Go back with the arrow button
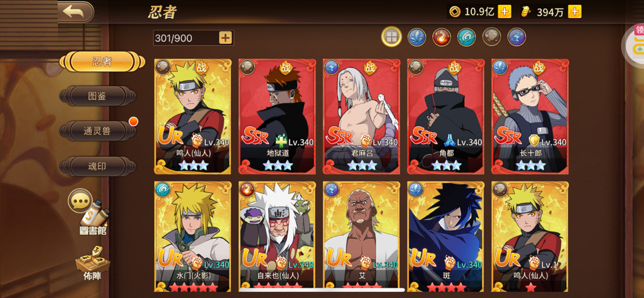 tap(75, 12)
